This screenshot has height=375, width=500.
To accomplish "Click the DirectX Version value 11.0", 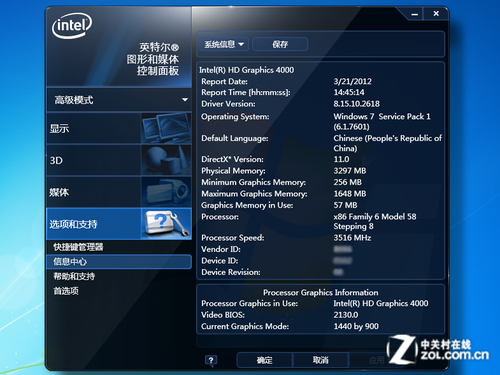I will [x=341, y=159].
